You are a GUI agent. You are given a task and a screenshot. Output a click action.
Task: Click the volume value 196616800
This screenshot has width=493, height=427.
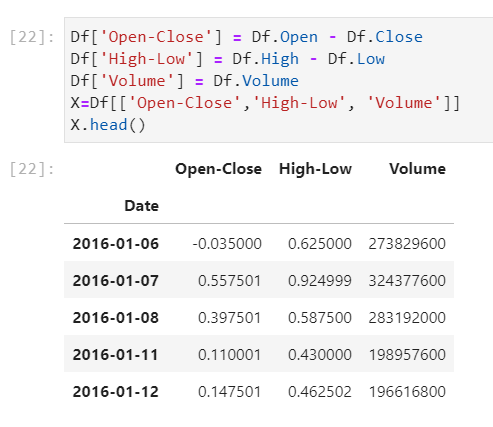pyautogui.click(x=407, y=392)
